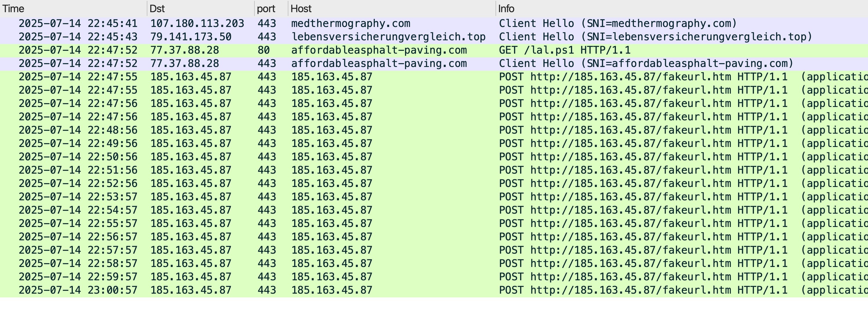
Task: Click the Info column header
Action: (682, 8)
